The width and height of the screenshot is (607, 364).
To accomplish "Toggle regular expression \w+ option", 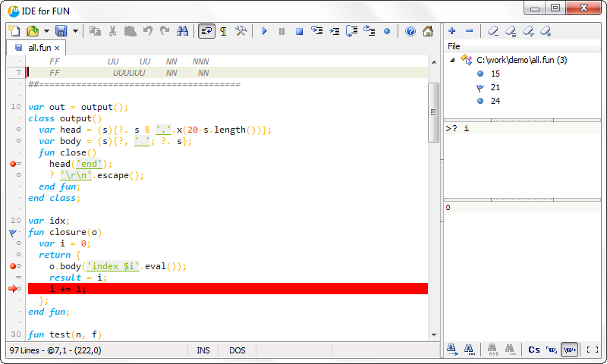I will (x=570, y=350).
